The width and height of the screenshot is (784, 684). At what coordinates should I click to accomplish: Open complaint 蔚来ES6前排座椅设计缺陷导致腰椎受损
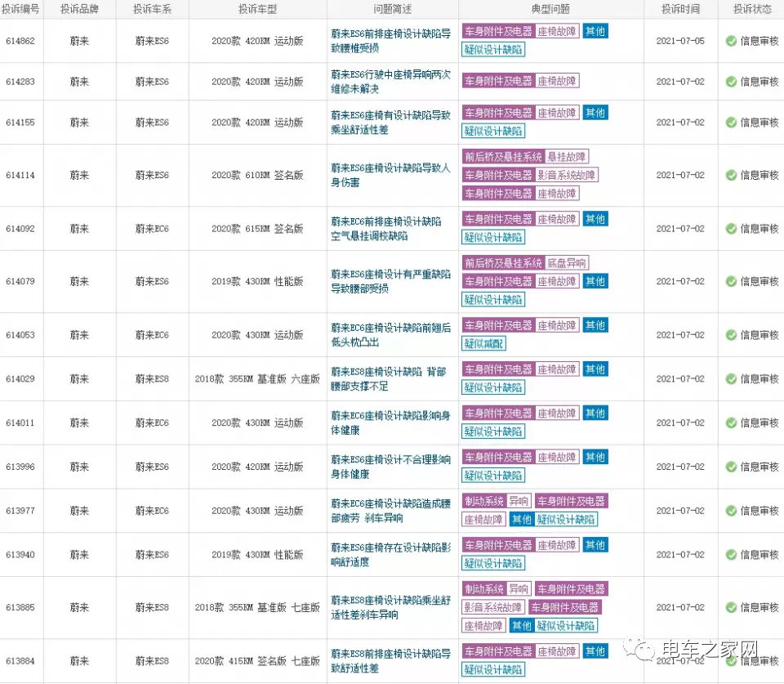pyautogui.click(x=390, y=41)
